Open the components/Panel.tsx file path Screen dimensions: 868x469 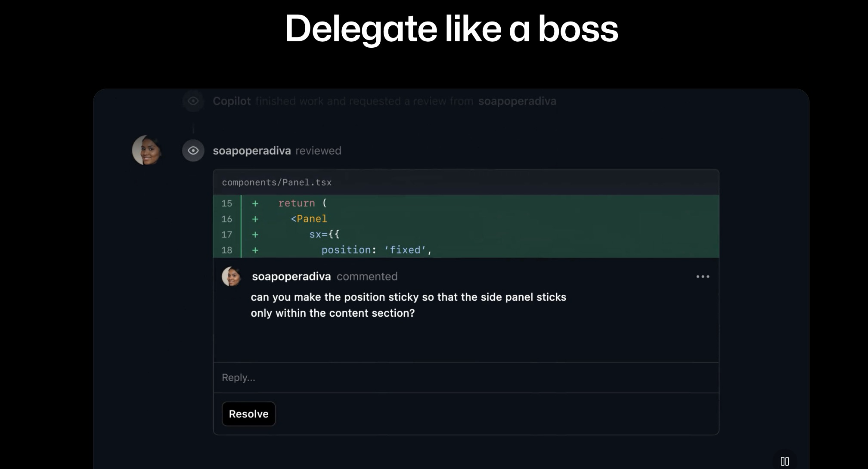(277, 182)
